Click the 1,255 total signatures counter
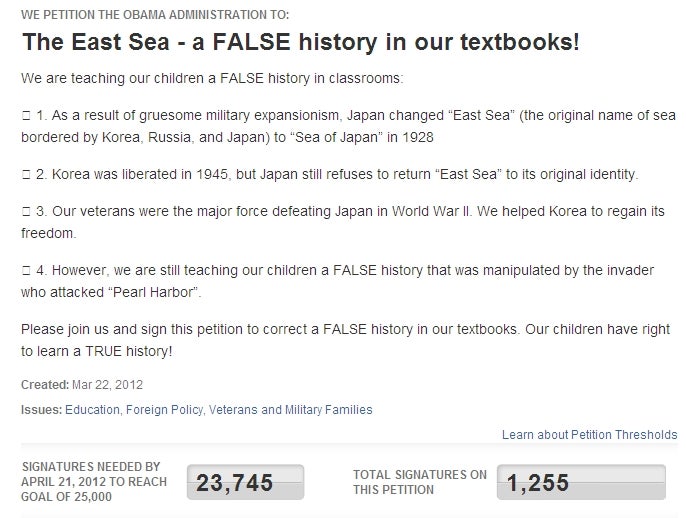This screenshot has height=518, width=686. click(x=581, y=483)
